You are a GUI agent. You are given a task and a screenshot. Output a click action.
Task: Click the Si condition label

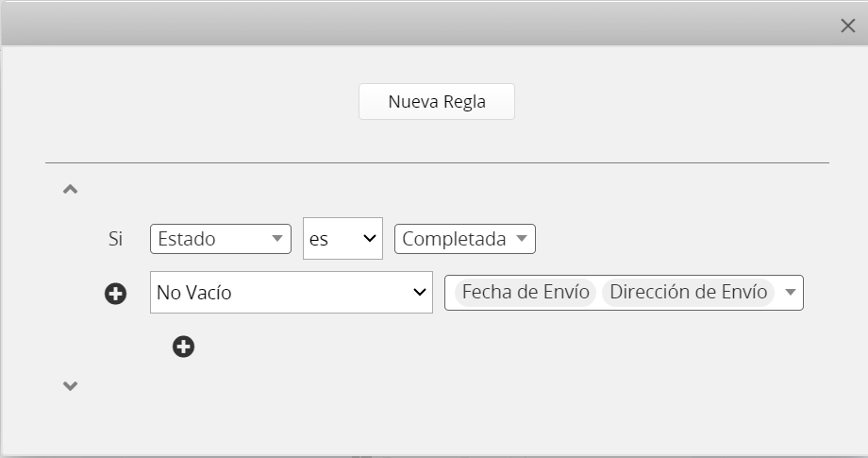point(116,239)
